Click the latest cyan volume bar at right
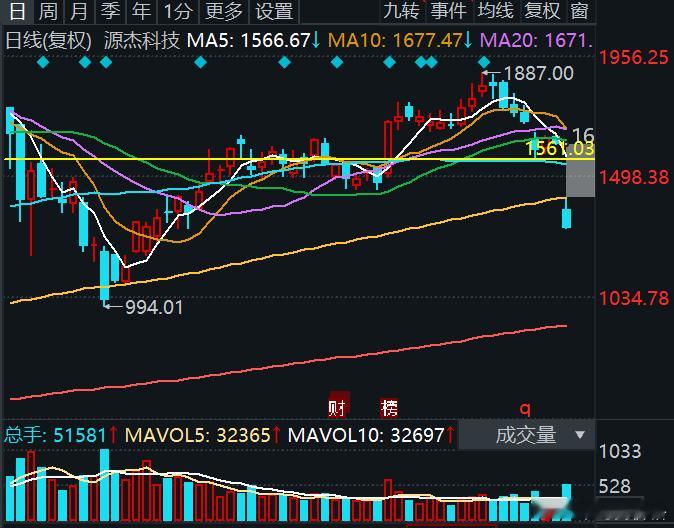674x528 pixels. click(567, 502)
